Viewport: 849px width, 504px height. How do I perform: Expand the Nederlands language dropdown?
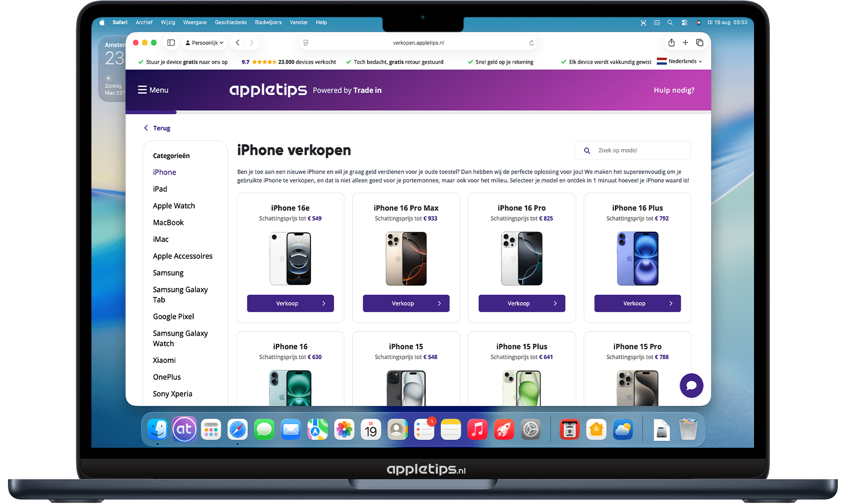(680, 62)
